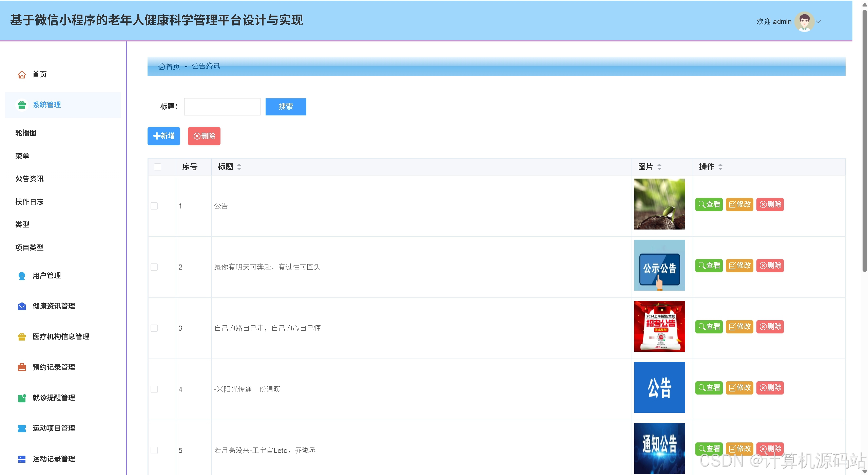Open the 运动项目管理 blue icon
Screen dimensions: 868x475
click(x=22, y=428)
